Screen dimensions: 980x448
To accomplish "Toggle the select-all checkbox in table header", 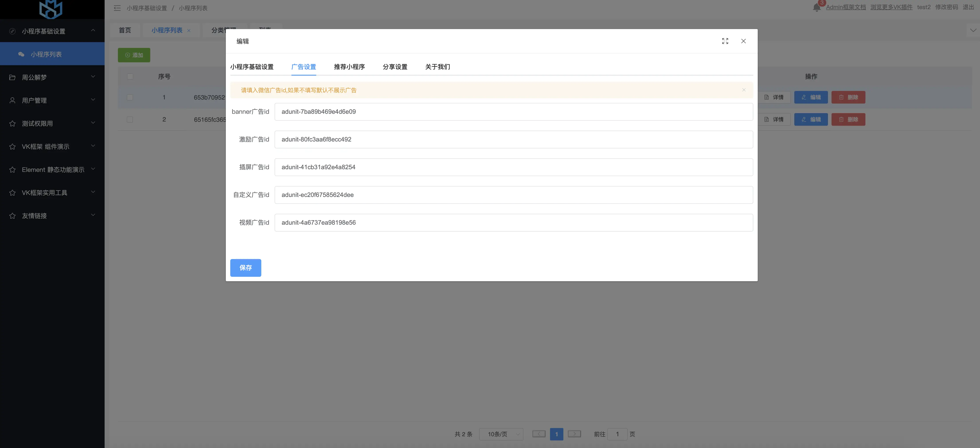I will (130, 77).
